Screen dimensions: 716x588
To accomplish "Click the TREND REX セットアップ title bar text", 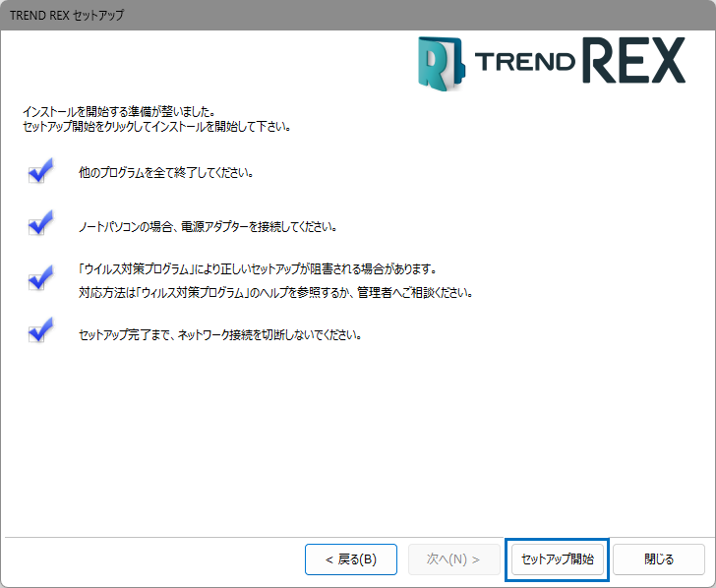I will pyautogui.click(x=67, y=15).
